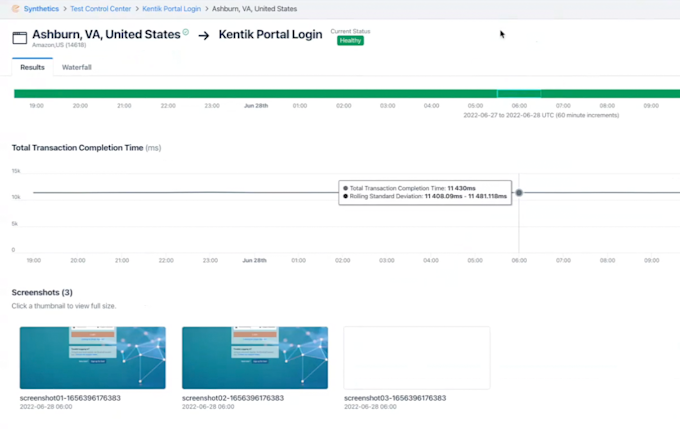Click the green check icon next to Ashburn
680x429 pixels.
click(x=186, y=32)
